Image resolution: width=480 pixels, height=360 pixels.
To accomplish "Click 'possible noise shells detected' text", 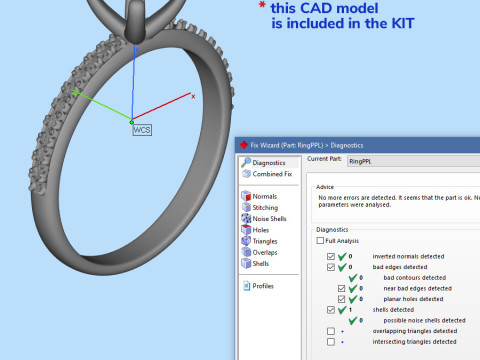I will 424,320.
